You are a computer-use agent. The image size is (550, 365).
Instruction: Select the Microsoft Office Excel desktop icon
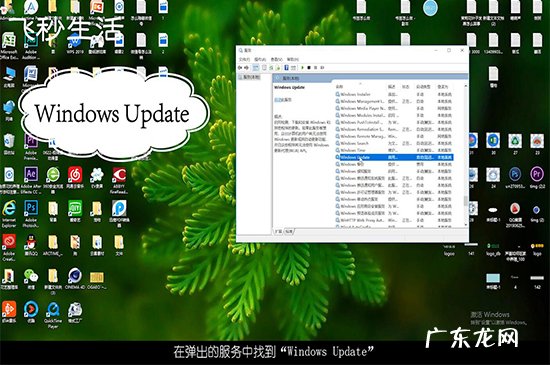[x=9, y=46]
